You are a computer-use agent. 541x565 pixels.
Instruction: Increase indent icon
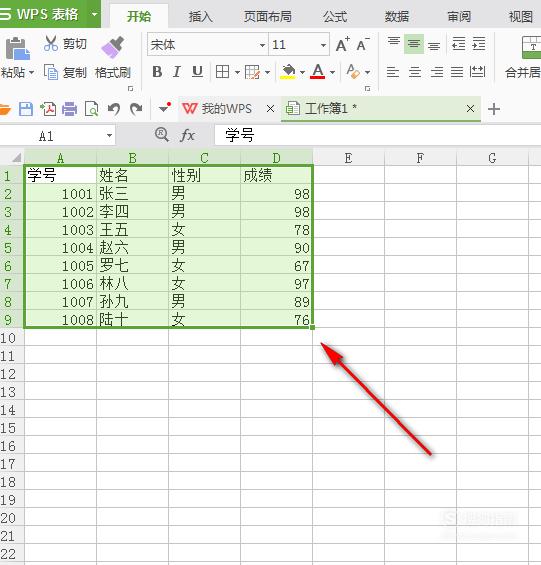pyautogui.click(x=479, y=44)
